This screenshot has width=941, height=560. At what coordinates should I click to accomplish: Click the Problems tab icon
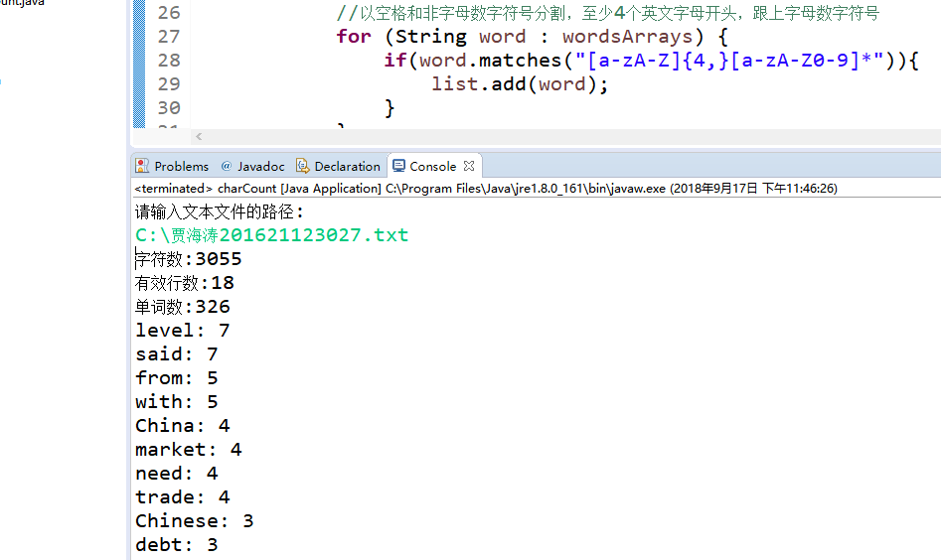[x=142, y=166]
